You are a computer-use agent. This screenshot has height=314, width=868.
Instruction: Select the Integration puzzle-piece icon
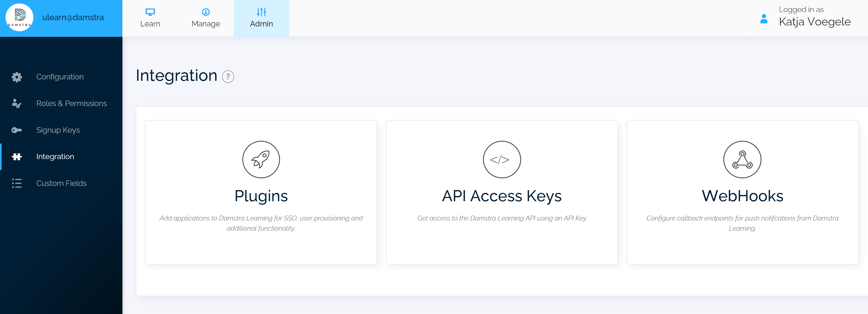click(x=16, y=157)
